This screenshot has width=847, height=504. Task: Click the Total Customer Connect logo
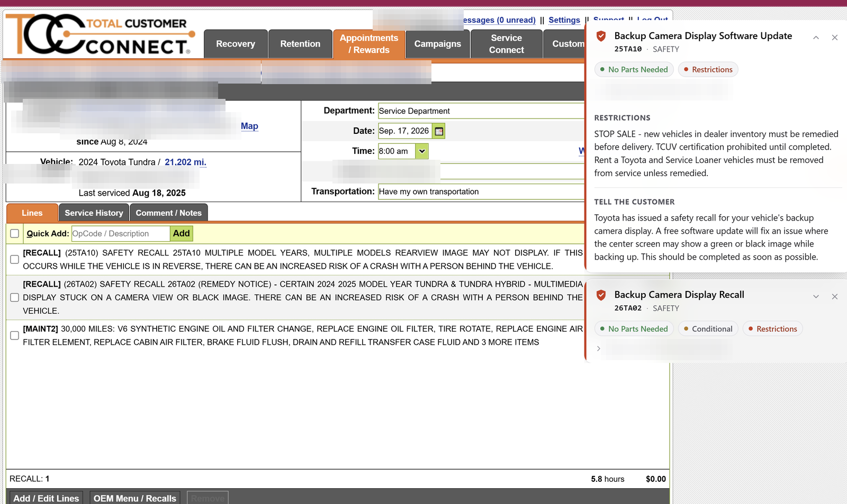pyautogui.click(x=100, y=34)
